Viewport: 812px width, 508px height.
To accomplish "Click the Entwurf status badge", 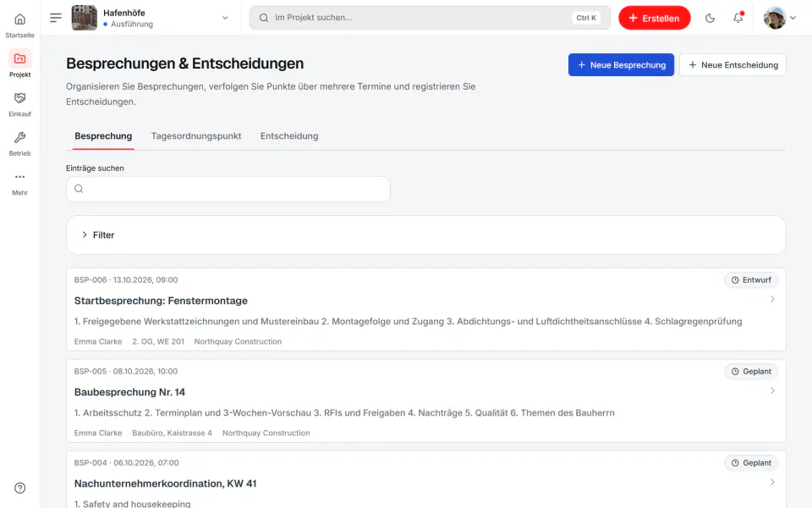I will tap(751, 280).
